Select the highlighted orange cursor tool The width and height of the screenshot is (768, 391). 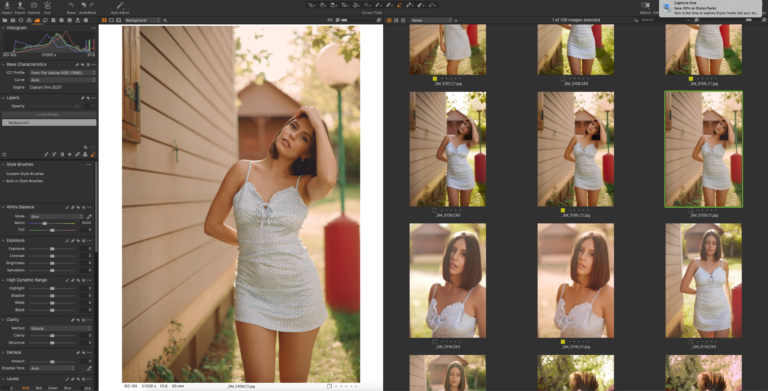400,5
